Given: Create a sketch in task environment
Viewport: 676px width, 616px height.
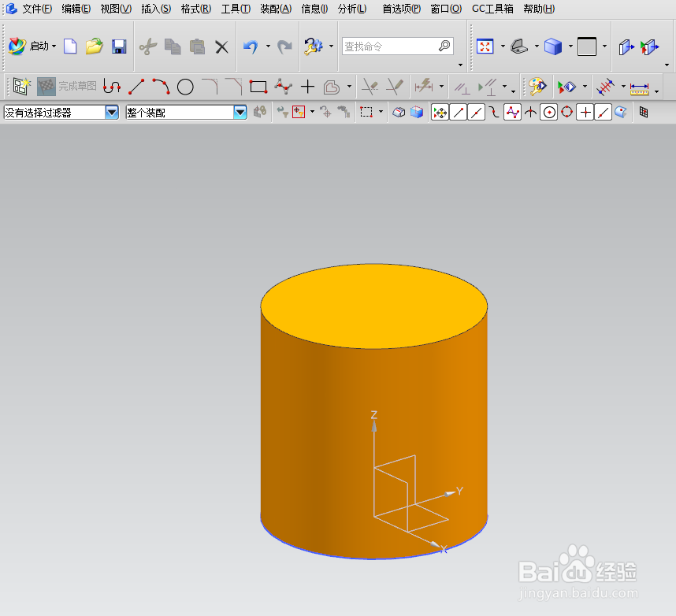Looking at the screenshot, I should [x=21, y=86].
